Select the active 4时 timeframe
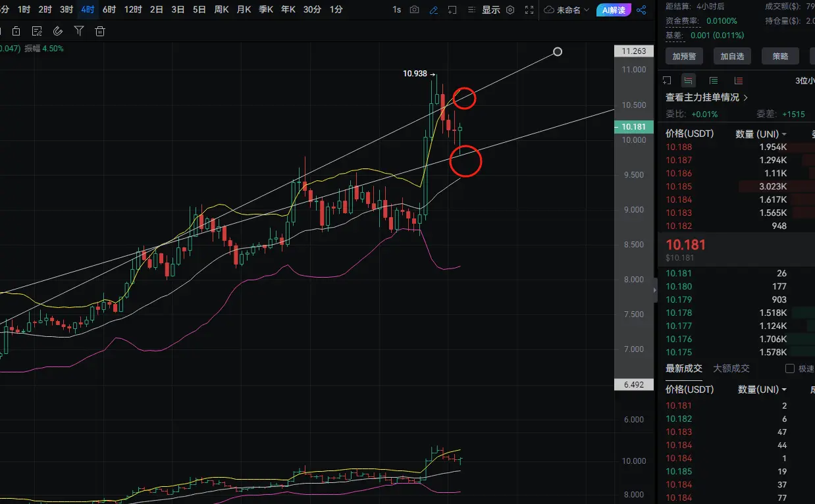The height and width of the screenshot is (504, 815). pos(88,9)
